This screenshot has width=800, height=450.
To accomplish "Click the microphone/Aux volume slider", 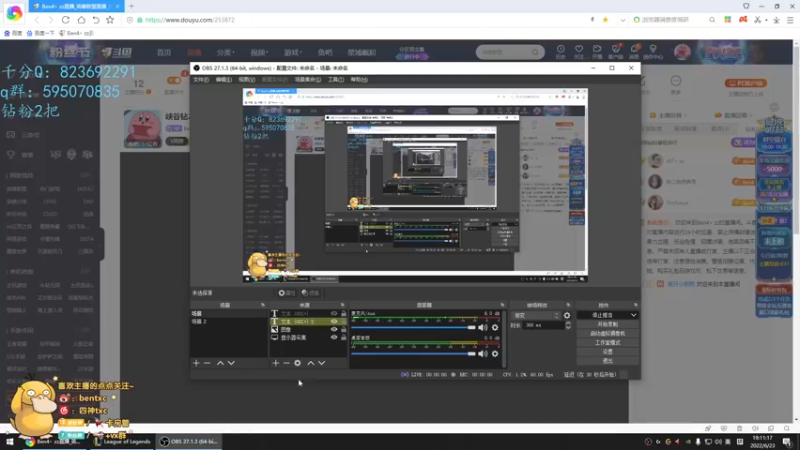I will click(413, 328).
